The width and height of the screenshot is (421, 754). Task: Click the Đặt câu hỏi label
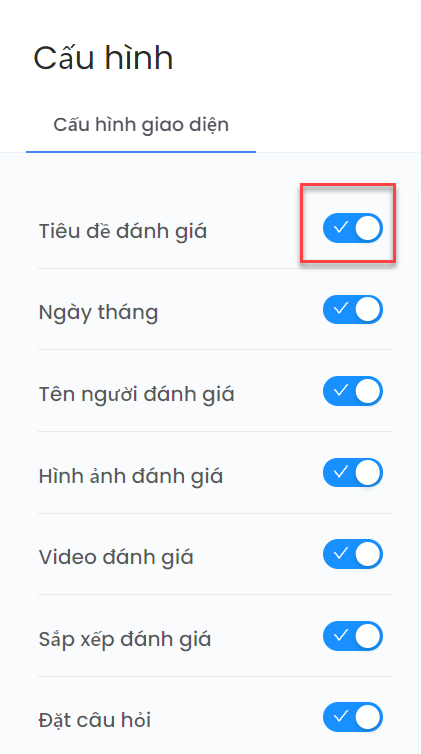coord(95,720)
